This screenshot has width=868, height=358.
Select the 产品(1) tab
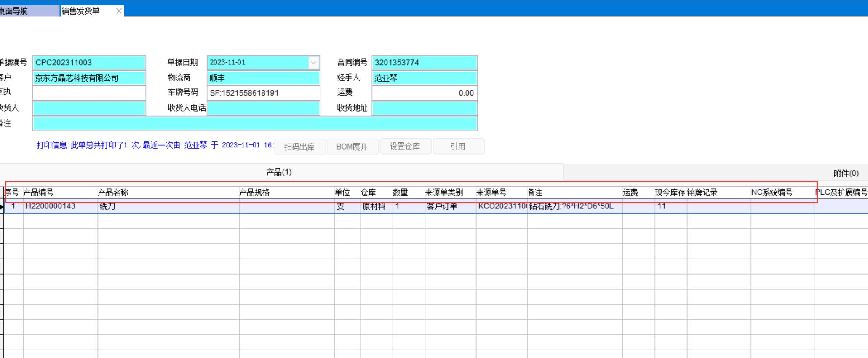click(x=279, y=172)
